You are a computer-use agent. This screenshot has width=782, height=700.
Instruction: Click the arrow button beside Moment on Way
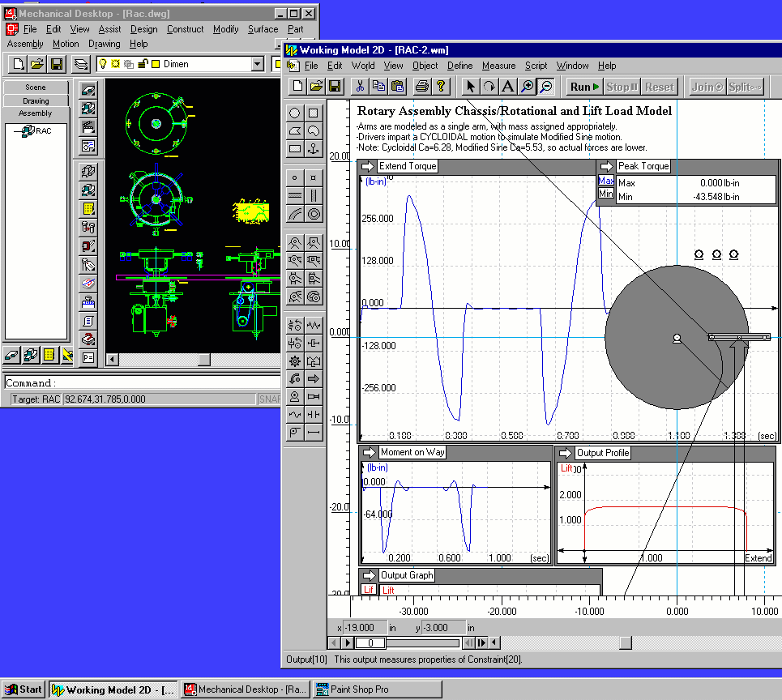click(x=369, y=453)
